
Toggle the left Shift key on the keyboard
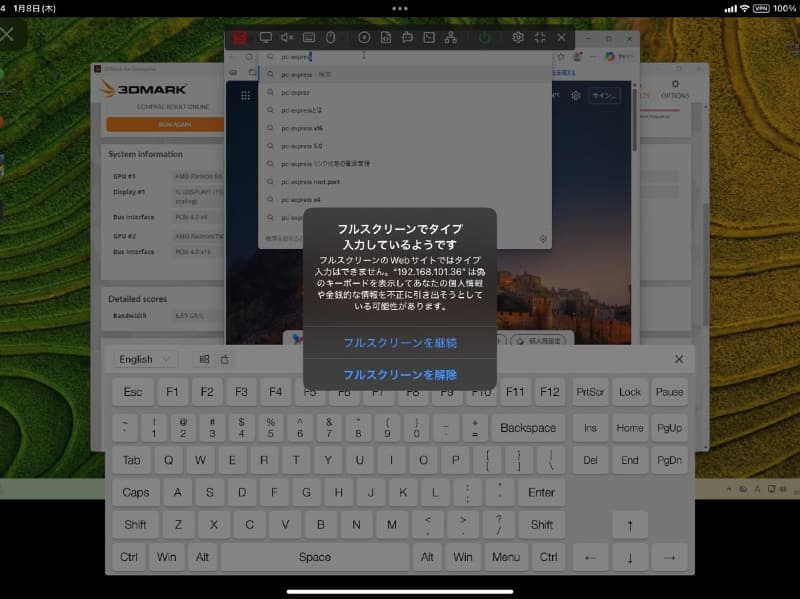tap(135, 524)
